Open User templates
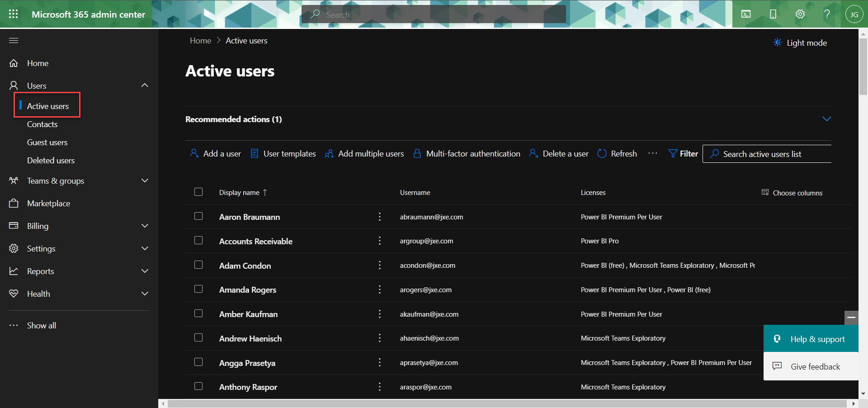868x408 pixels. click(x=283, y=154)
